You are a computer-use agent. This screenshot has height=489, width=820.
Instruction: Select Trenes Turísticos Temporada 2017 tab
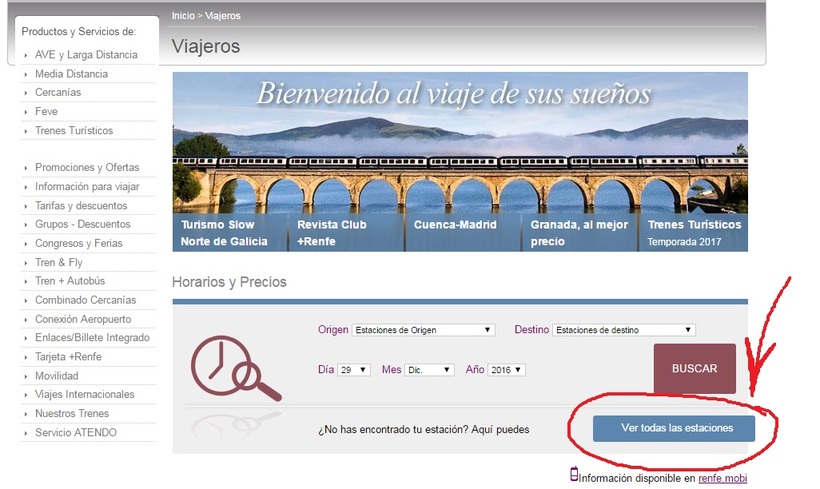[693, 233]
